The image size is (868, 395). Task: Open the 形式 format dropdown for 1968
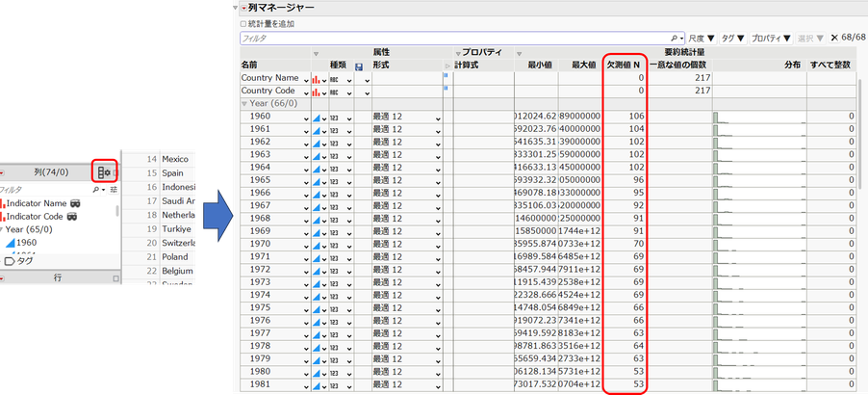(x=438, y=221)
